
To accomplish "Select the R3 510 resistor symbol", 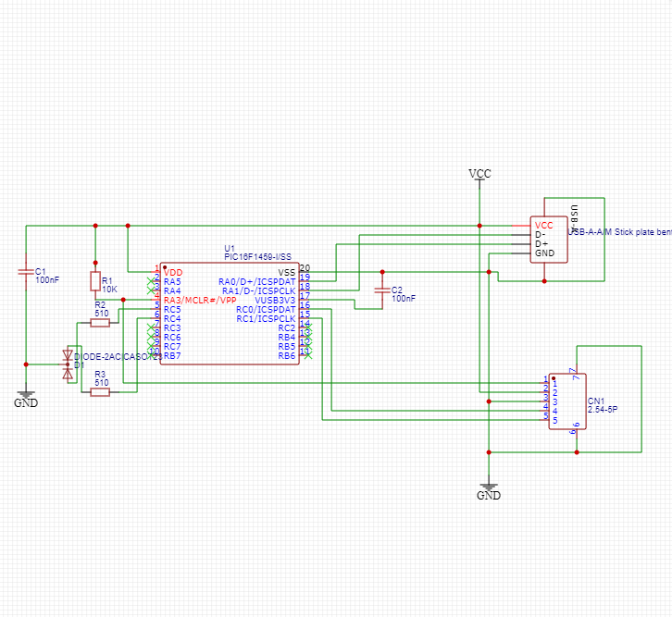I will click(100, 392).
